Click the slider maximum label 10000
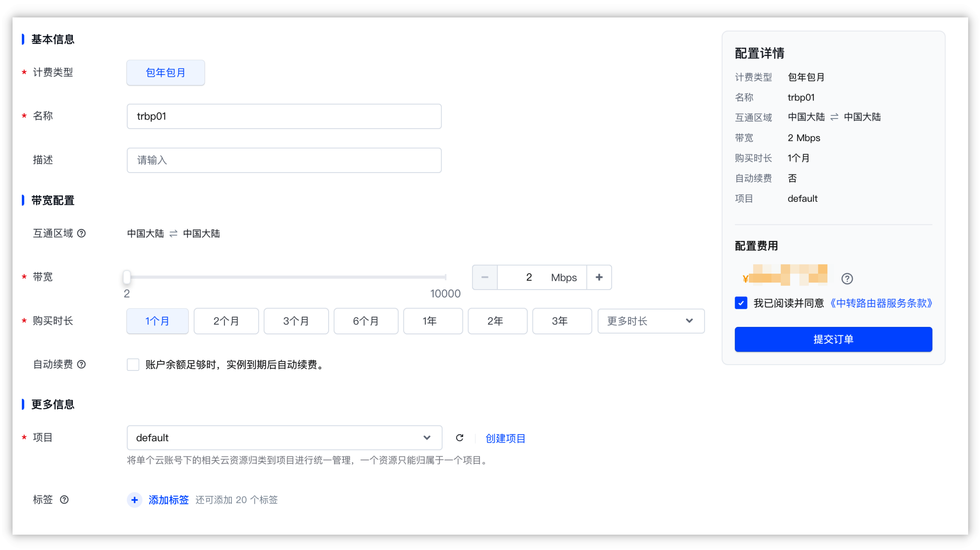This screenshot has height=550, width=980. tap(445, 293)
